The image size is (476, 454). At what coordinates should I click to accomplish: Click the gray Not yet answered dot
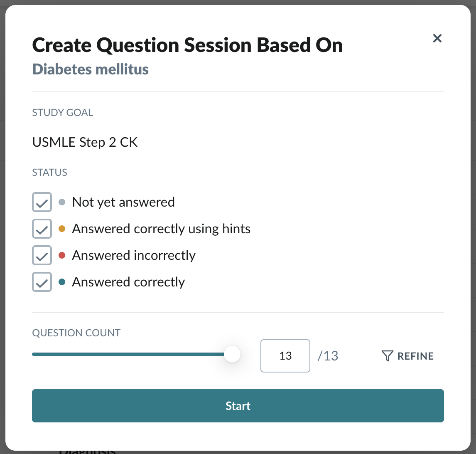tap(62, 202)
